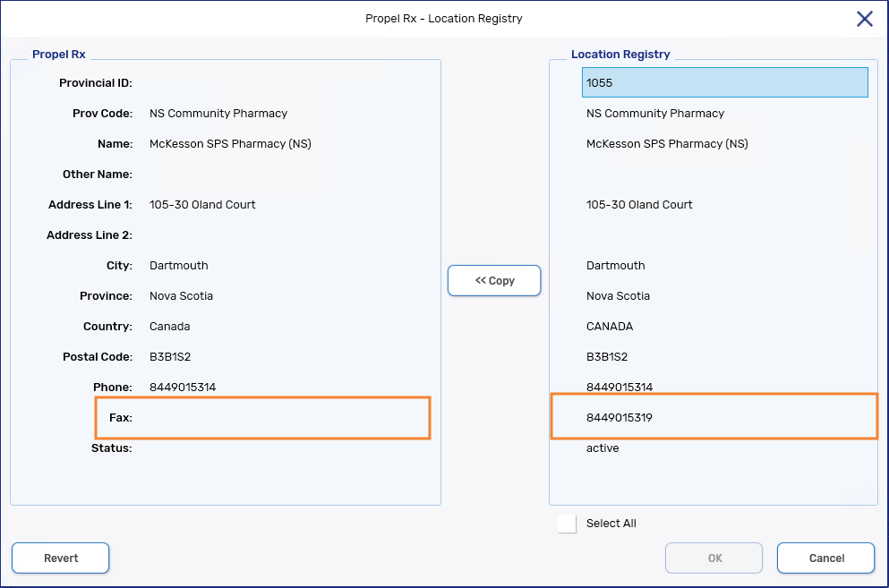Select the 'active' status in Location Registry
Viewport: 889px width, 588px height.
[x=603, y=447]
